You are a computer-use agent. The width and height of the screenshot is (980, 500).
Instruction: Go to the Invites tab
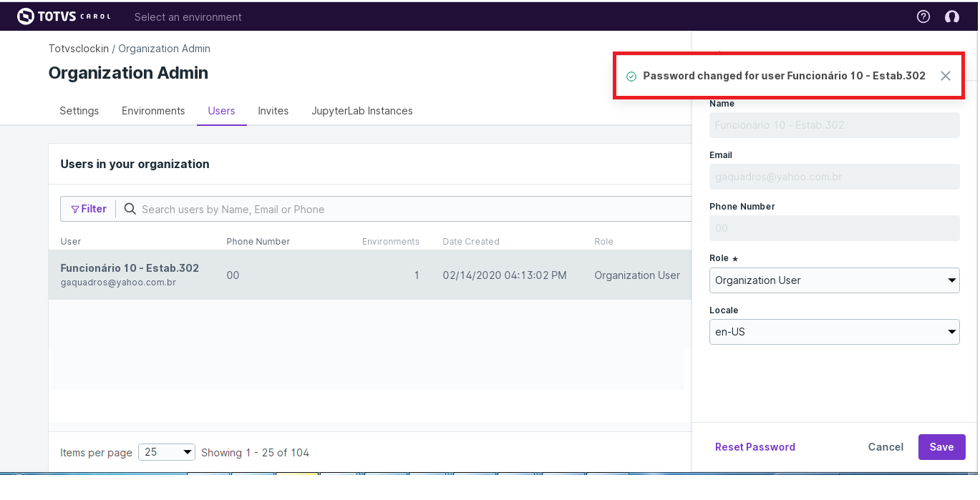point(273,111)
